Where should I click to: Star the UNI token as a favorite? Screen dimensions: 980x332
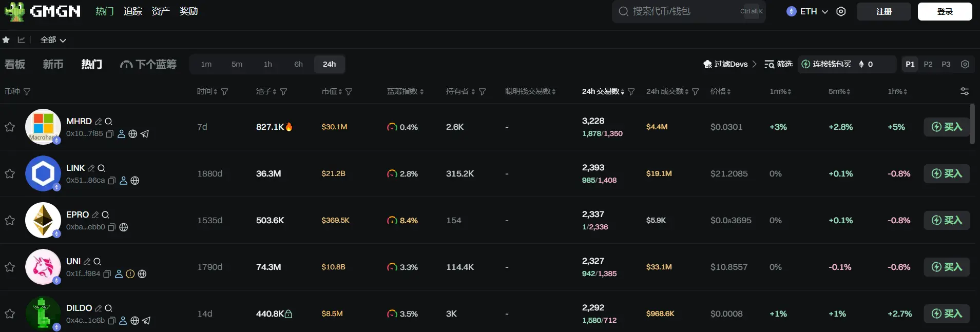(x=10, y=267)
